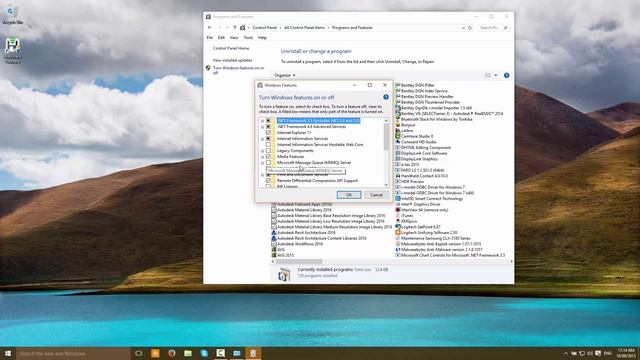Click the search magnifier icon in Programs window
640x360 pixels.
coord(506,28)
